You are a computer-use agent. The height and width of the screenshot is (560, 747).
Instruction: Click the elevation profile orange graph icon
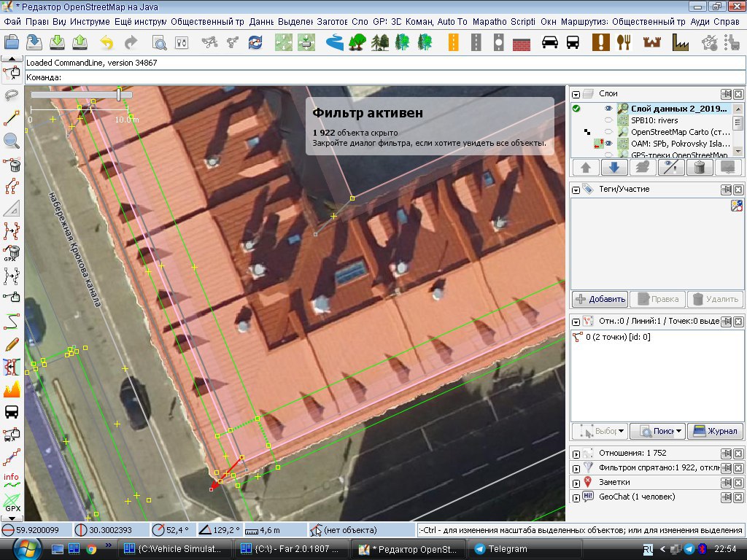pos(12,389)
